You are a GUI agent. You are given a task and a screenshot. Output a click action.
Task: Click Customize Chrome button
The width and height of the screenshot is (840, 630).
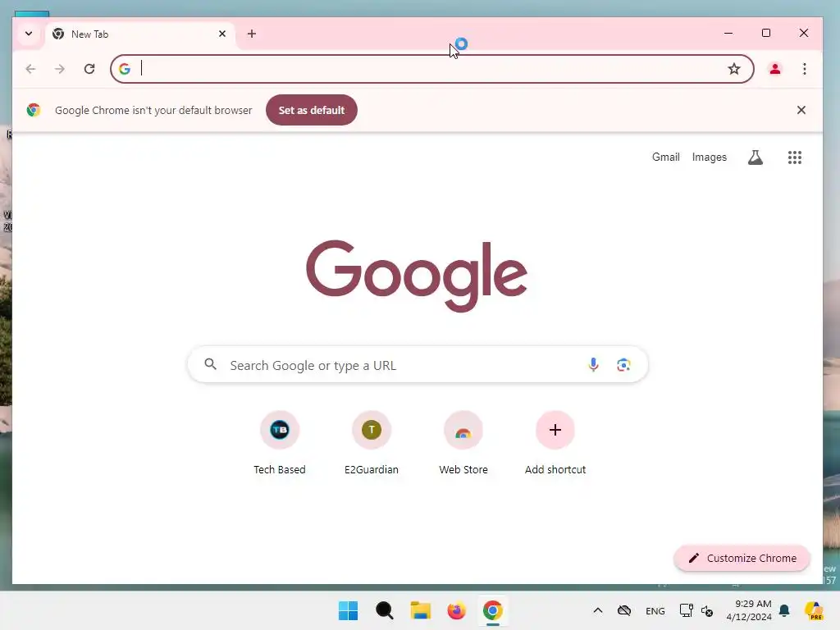pos(742,558)
